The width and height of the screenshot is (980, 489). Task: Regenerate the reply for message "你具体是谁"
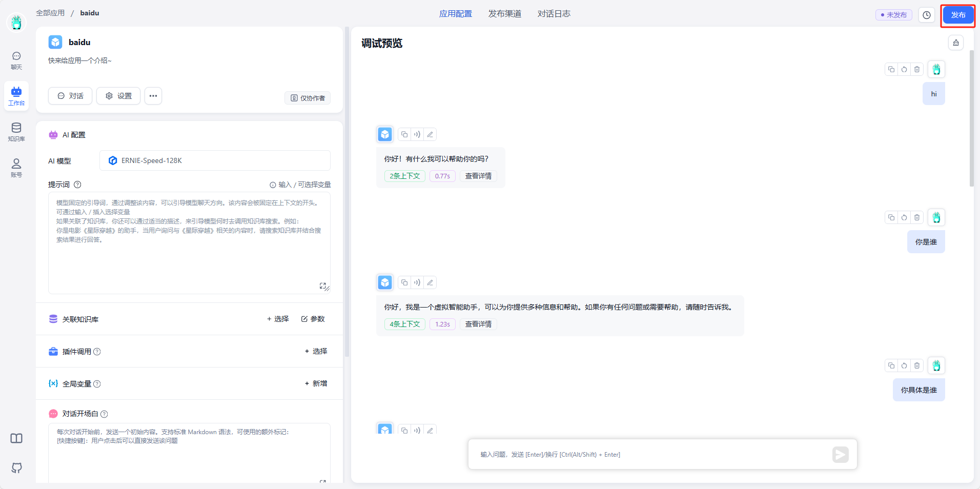pos(904,365)
